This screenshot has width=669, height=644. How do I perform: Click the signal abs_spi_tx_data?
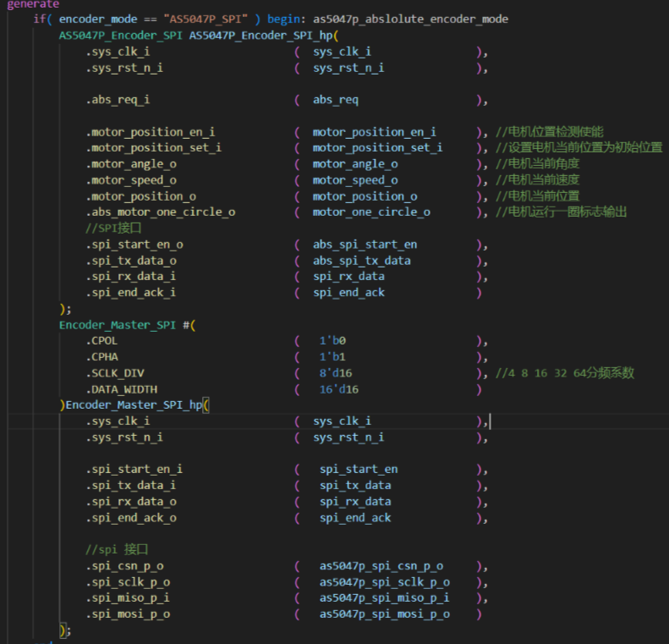coord(362,261)
